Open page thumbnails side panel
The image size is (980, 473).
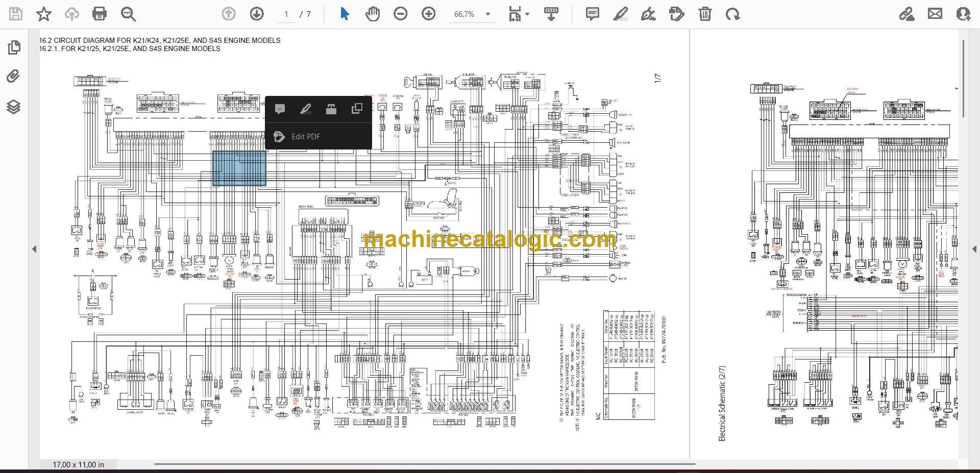click(x=14, y=47)
